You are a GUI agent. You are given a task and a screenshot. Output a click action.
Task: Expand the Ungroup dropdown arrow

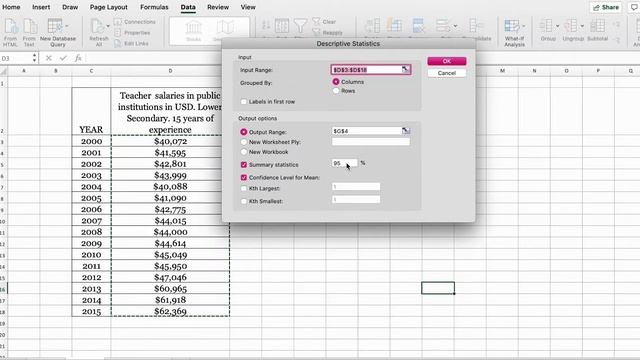582,26
